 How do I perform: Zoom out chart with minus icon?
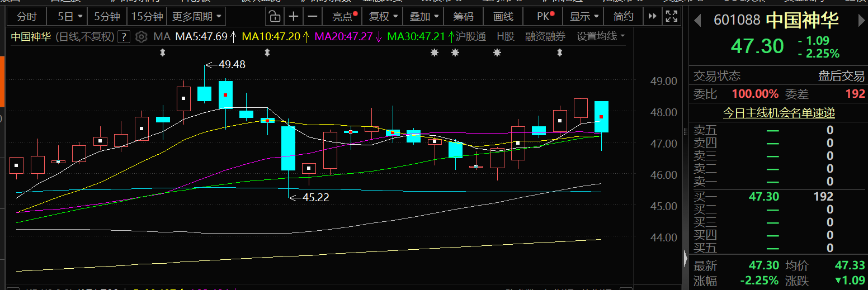pos(313,17)
